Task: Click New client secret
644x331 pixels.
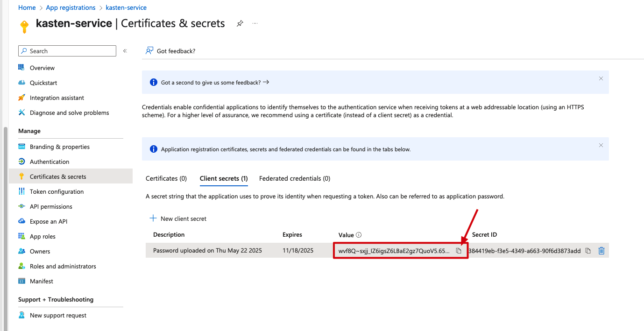Action: coord(178,218)
